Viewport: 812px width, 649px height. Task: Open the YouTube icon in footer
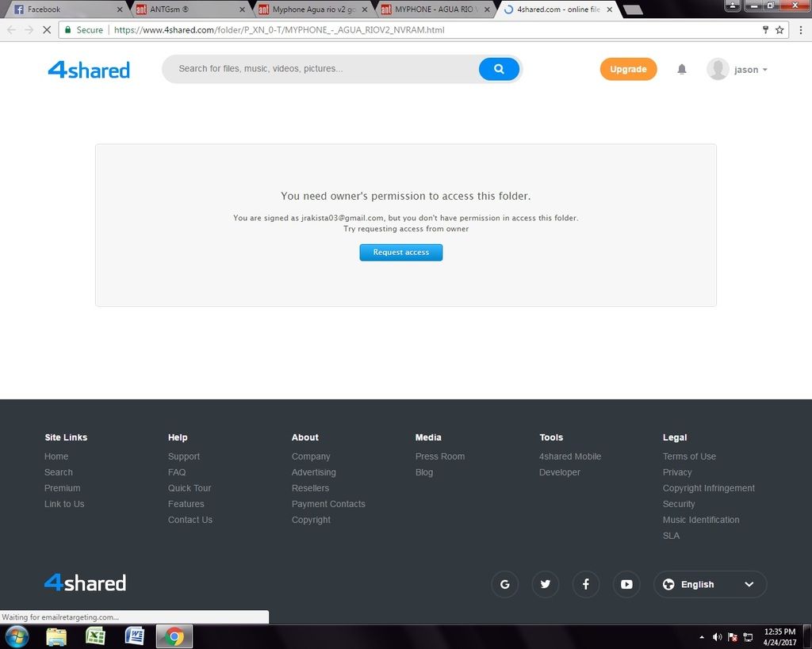(626, 585)
